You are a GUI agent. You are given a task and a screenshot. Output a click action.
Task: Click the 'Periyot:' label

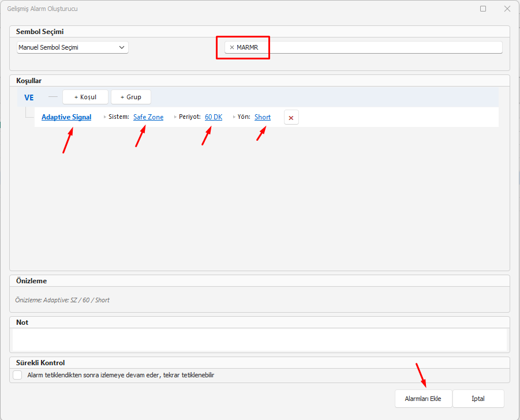coord(190,117)
